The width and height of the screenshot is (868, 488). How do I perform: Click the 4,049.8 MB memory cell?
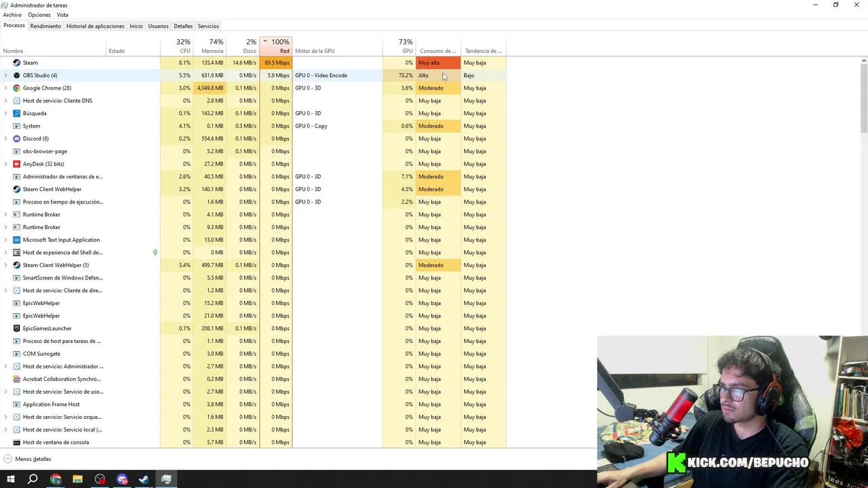[x=209, y=88]
